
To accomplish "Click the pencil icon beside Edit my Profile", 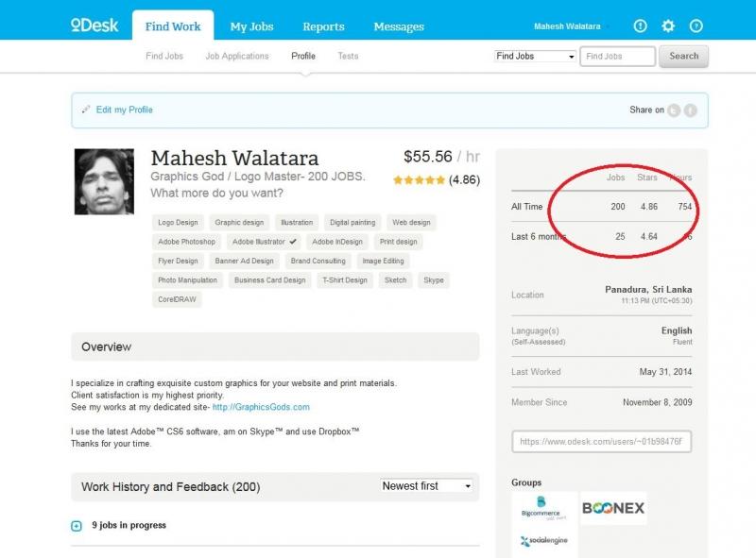I will (86, 110).
